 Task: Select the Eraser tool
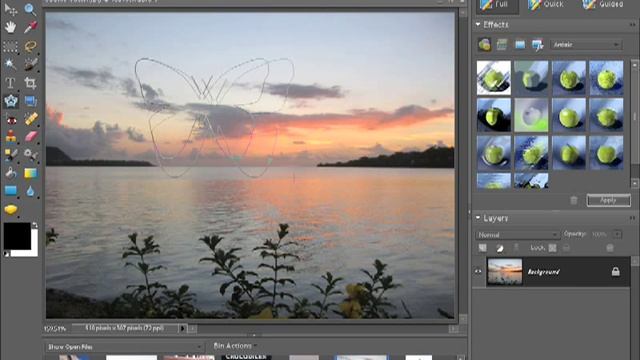click(30, 137)
